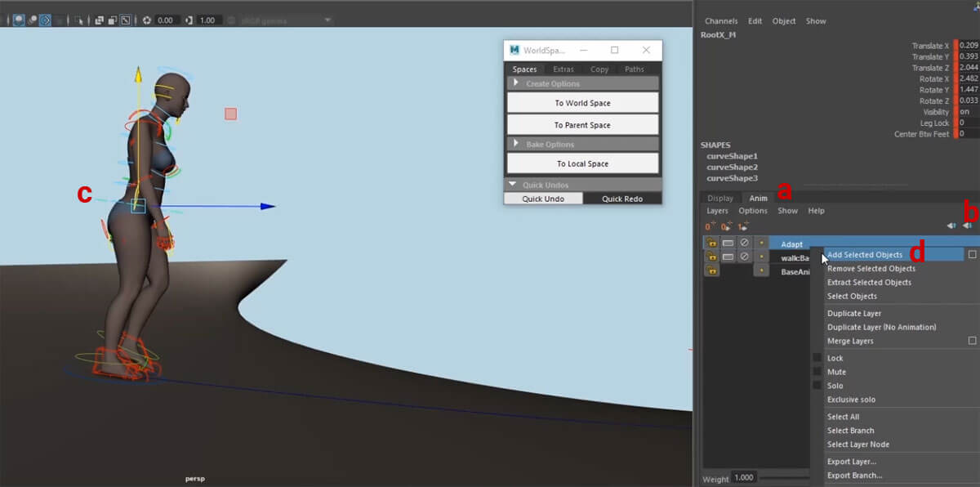Click the lock icon on the BaseAnimation layer
The height and width of the screenshot is (487, 980).
pyautogui.click(x=711, y=271)
